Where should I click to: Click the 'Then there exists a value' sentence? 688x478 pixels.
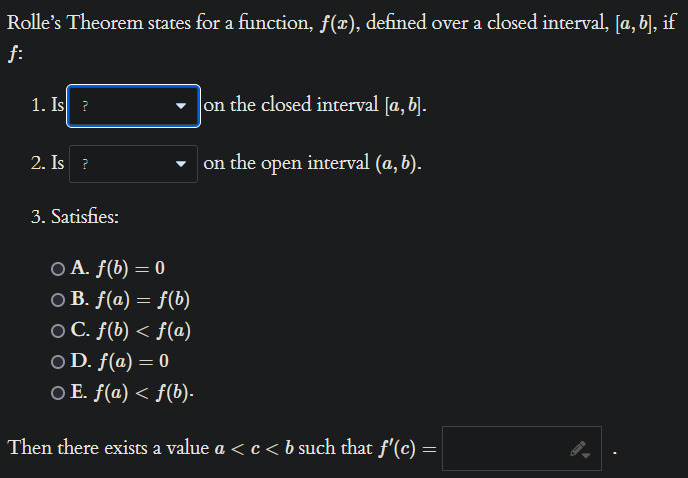pyautogui.click(x=108, y=448)
